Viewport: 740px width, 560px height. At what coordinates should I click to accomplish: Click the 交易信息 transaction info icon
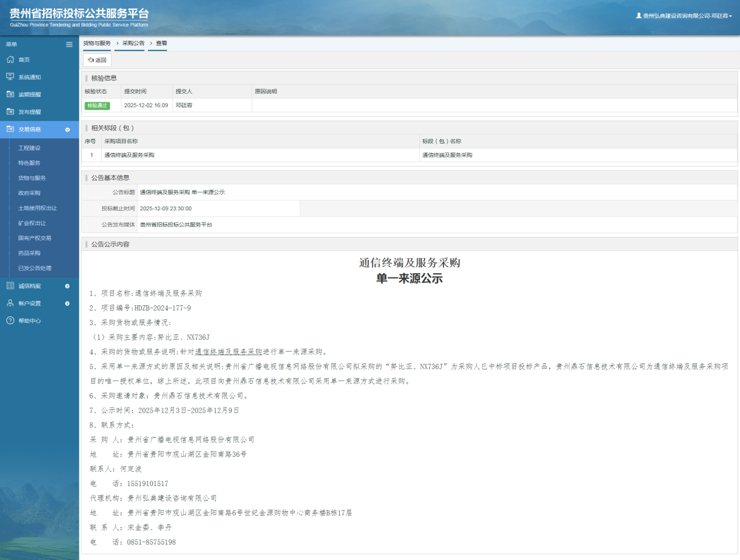point(10,130)
